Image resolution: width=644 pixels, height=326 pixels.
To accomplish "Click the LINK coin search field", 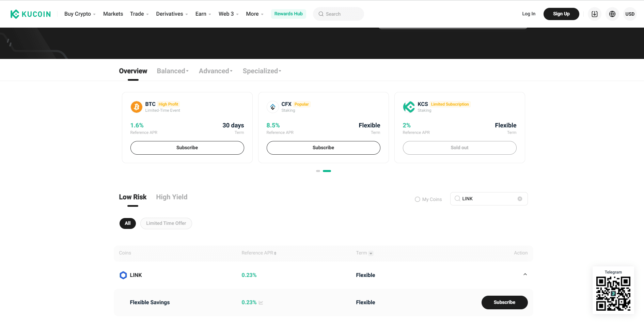I will tap(489, 199).
